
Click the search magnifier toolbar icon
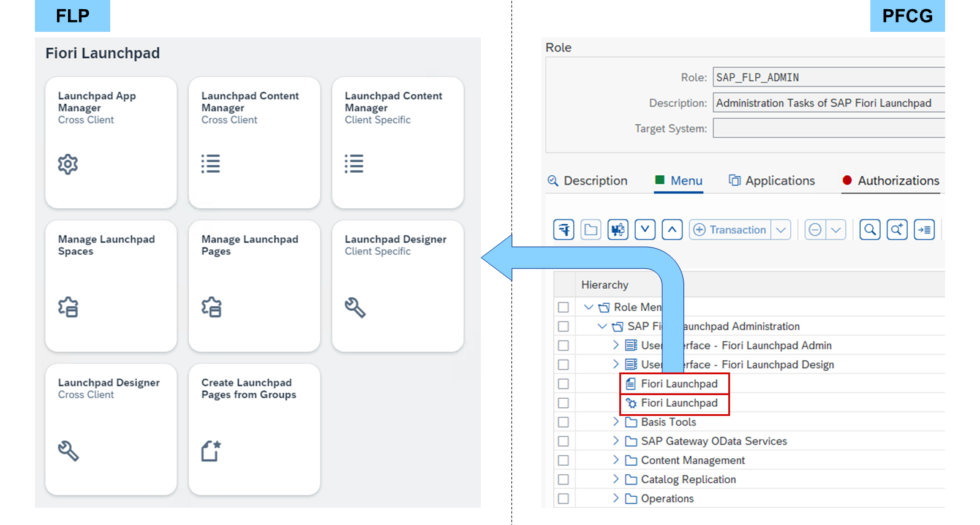click(870, 230)
